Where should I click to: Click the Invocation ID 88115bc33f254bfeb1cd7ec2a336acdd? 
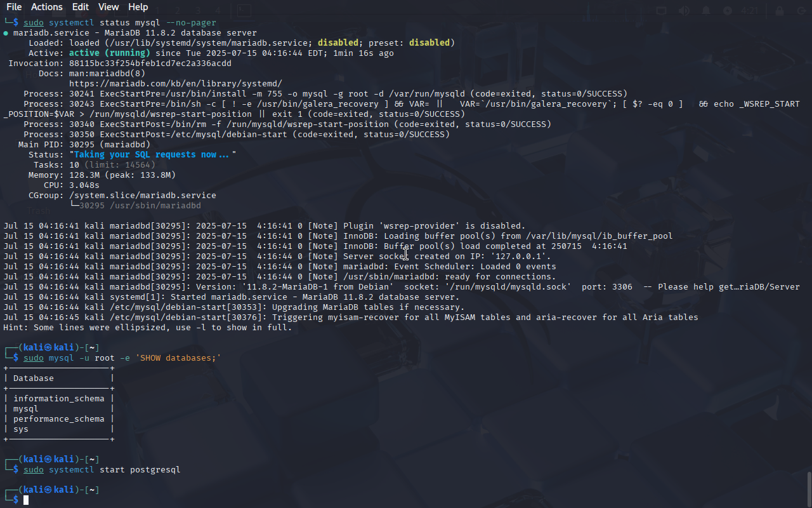150,63
